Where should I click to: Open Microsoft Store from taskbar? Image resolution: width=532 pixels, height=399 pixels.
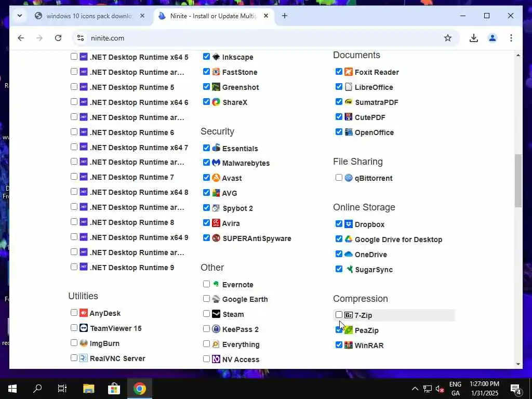(114, 389)
